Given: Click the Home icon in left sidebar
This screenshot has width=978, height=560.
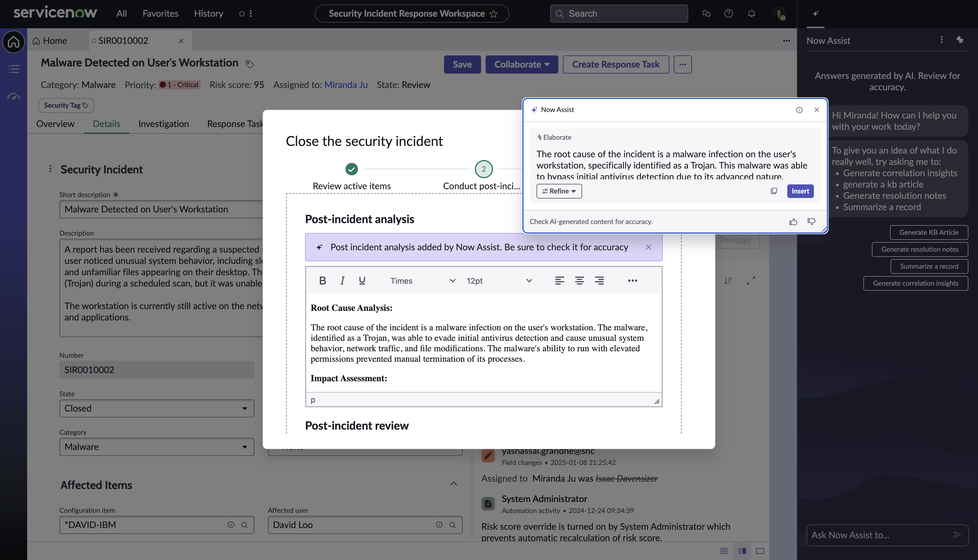Looking at the screenshot, I should point(14,42).
